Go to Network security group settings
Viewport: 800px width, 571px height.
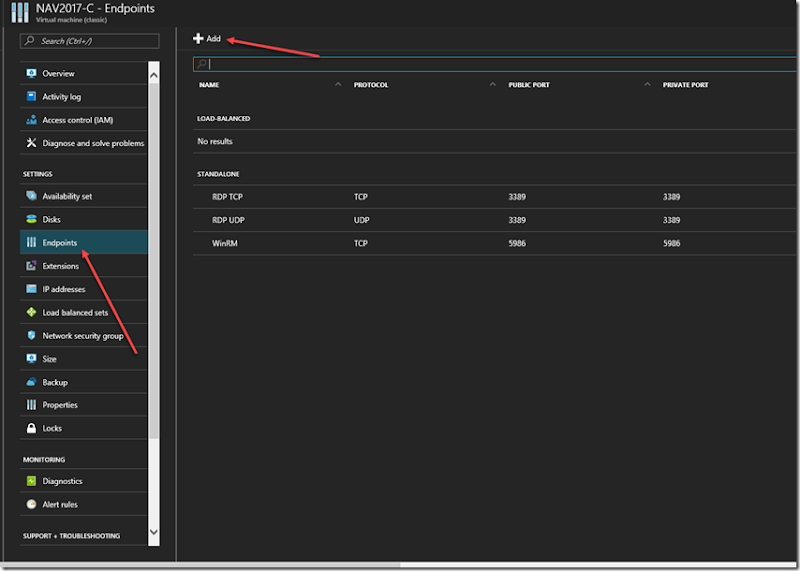pos(84,335)
